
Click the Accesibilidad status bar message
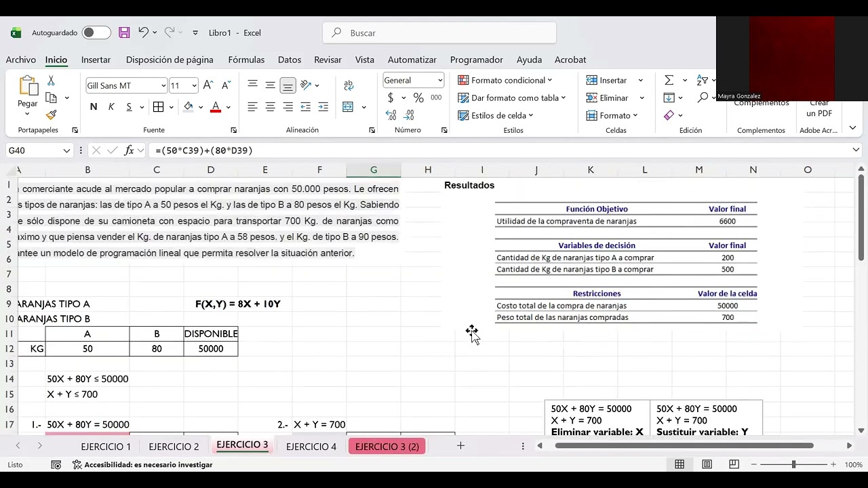pyautogui.click(x=142, y=464)
